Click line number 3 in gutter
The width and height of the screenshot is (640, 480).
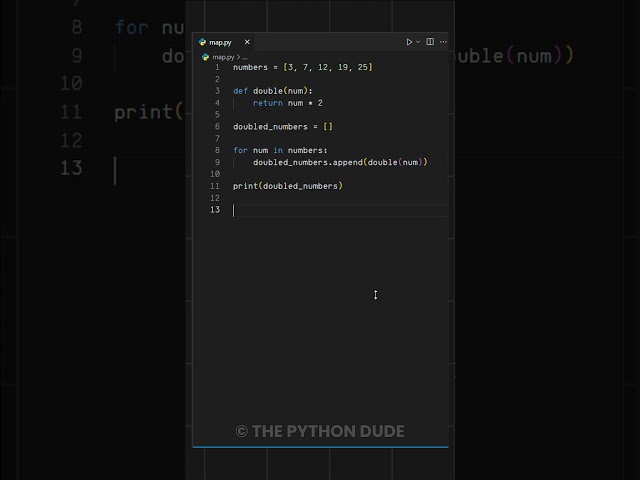217,91
